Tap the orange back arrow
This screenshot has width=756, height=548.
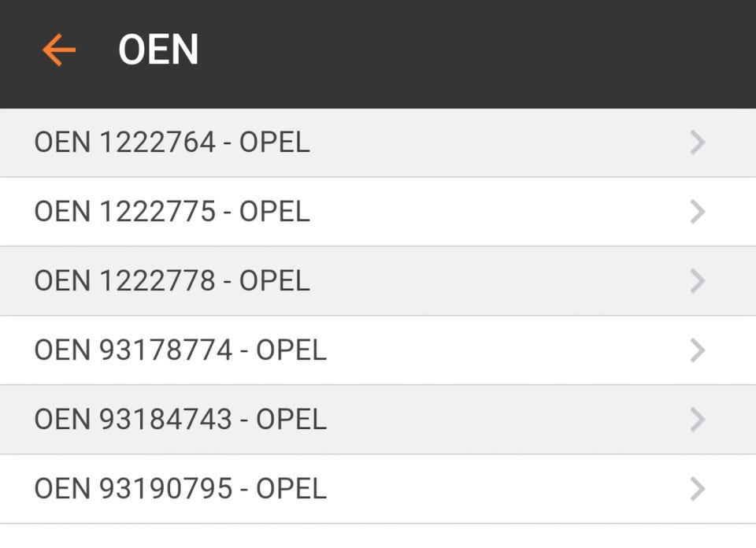59,50
